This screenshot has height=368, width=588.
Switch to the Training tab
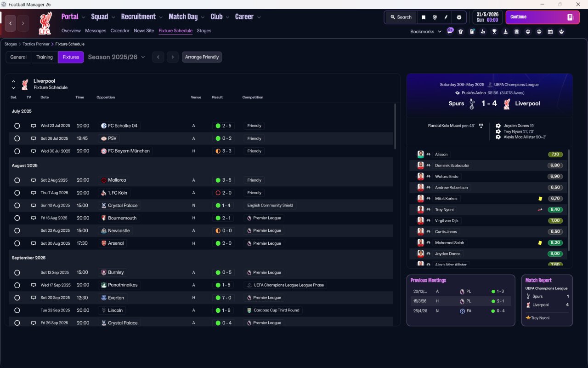[x=45, y=57]
